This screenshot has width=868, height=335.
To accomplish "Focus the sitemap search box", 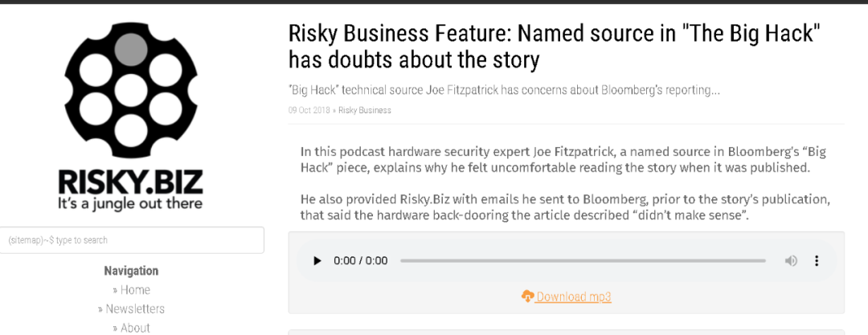I will (132, 240).
